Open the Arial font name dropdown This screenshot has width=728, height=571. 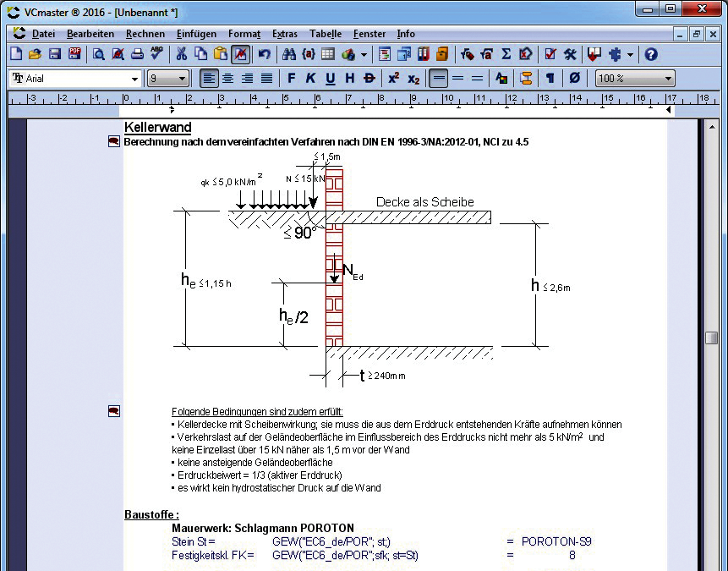click(134, 79)
